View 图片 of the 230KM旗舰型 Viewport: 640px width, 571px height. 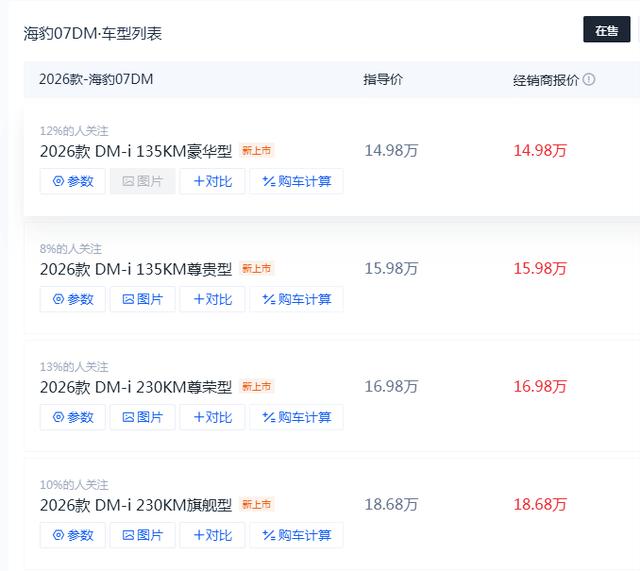pos(143,535)
